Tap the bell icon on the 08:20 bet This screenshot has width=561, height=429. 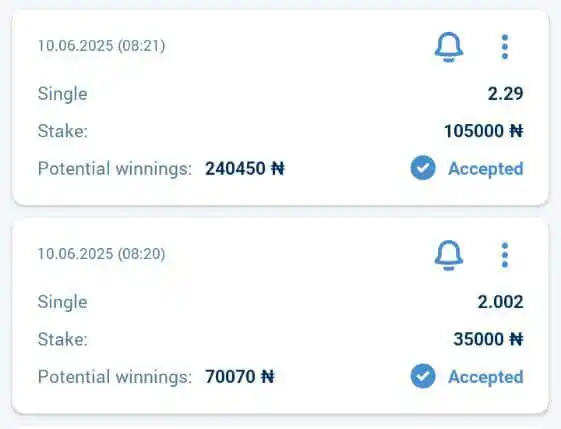(x=449, y=255)
